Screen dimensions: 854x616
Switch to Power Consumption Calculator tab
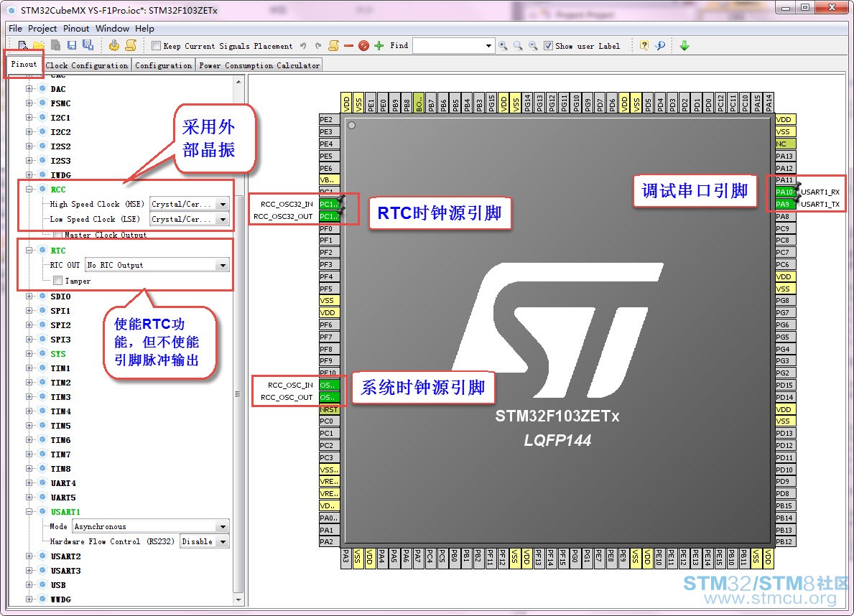pyautogui.click(x=259, y=65)
